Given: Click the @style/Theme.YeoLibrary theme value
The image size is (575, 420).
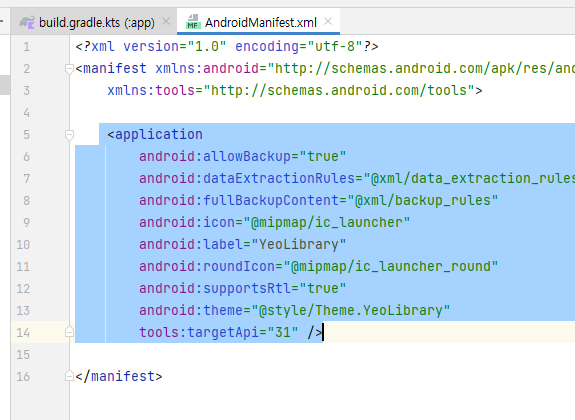Looking at the screenshot, I should tap(351, 311).
